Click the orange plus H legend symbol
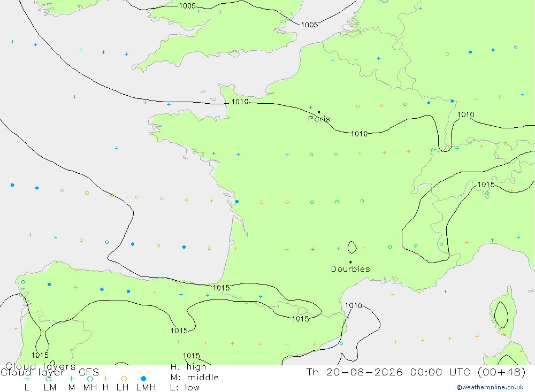Image resolution: width=535 pixels, height=392 pixels. click(105, 379)
